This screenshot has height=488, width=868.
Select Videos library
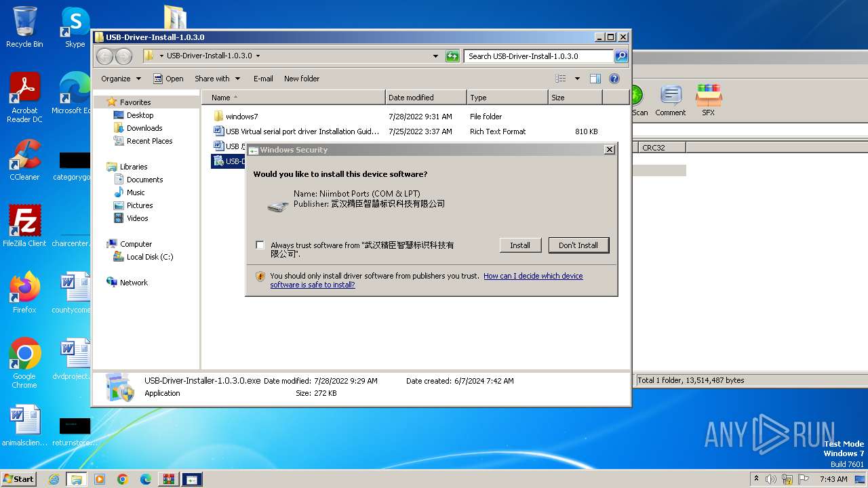[x=137, y=218]
